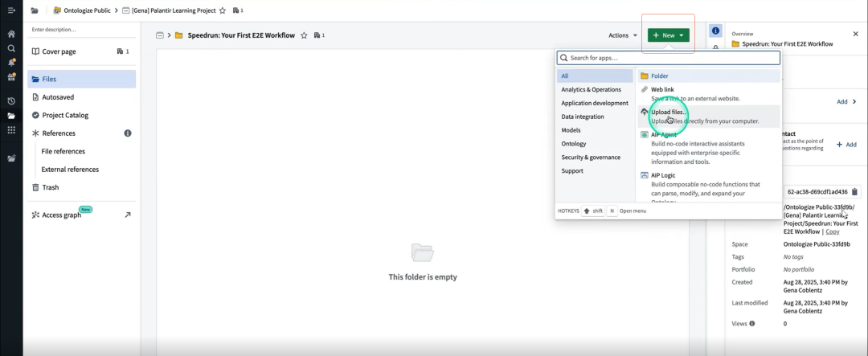This screenshot has height=356, width=868.
Task: Open the Actions dropdown
Action: [623, 35]
